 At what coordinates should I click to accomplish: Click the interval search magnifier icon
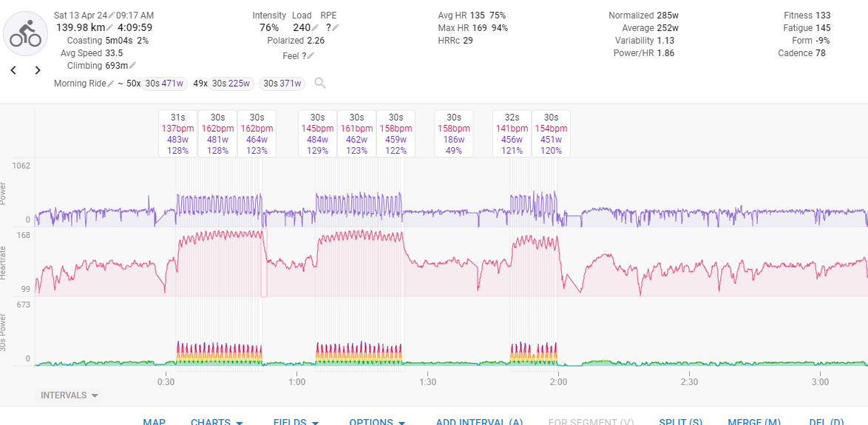(x=320, y=83)
